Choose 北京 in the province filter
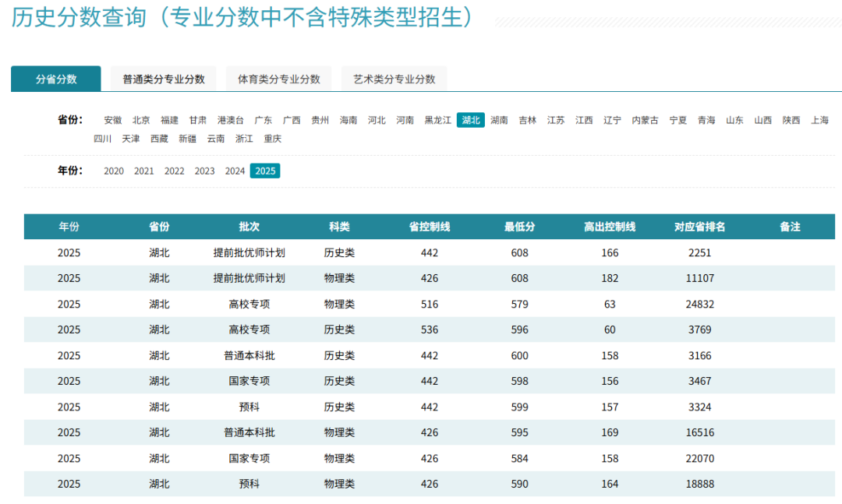842x504 pixels. tap(141, 120)
